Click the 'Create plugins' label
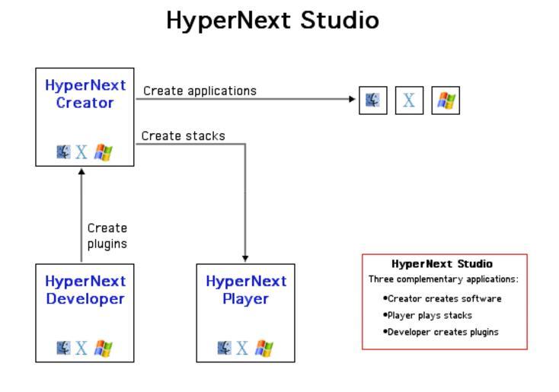559x392 pixels. click(x=107, y=236)
